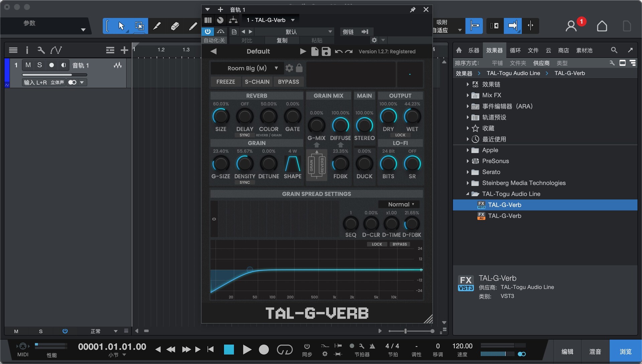This screenshot has width=642, height=364.
Task: Click the preset lock padlock icon
Action: [x=299, y=68]
